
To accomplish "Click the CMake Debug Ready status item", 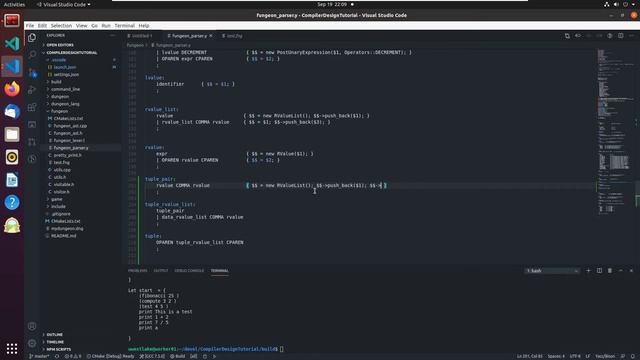I will pos(110,356).
